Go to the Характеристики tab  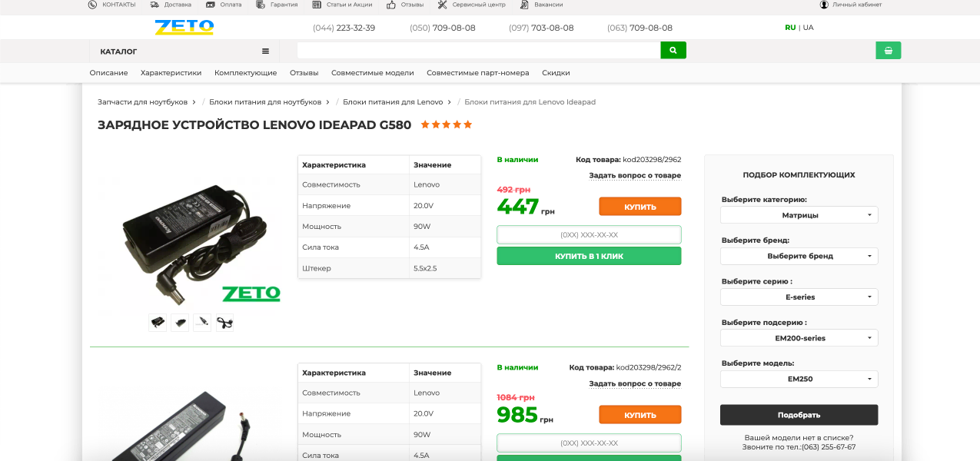point(171,73)
